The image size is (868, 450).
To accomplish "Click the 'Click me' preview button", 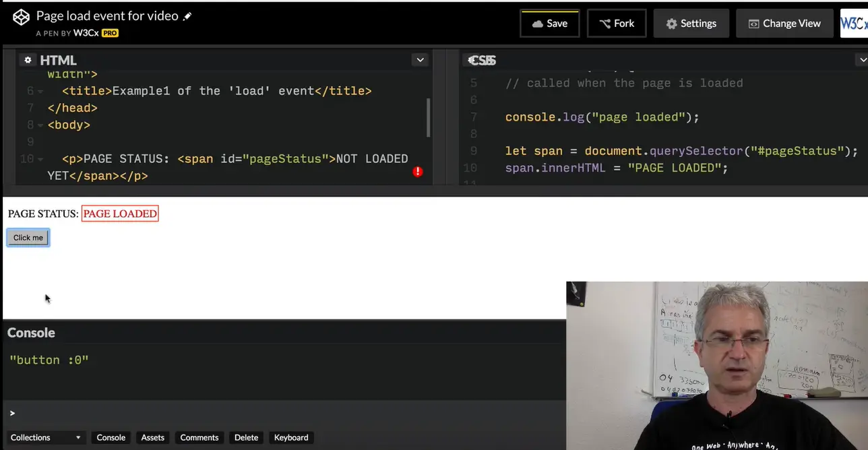I will 28,238.
